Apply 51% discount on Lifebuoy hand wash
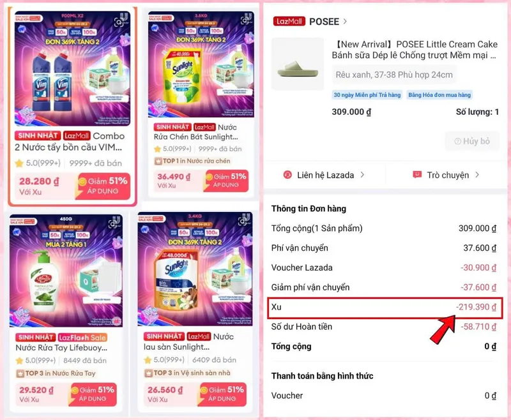The image size is (511, 420). point(93,394)
